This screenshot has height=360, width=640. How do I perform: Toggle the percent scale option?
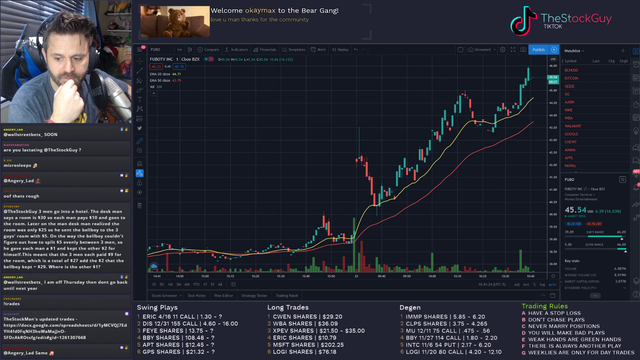tap(535, 284)
